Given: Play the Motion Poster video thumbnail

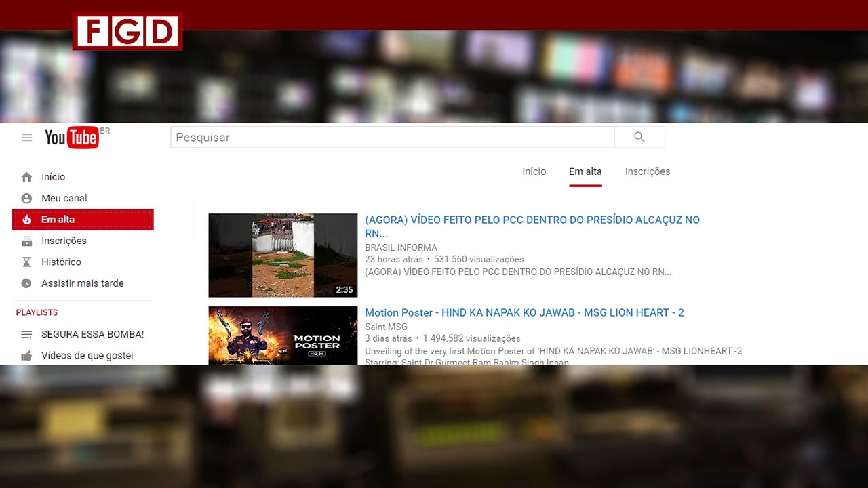Looking at the screenshot, I should pos(283,335).
